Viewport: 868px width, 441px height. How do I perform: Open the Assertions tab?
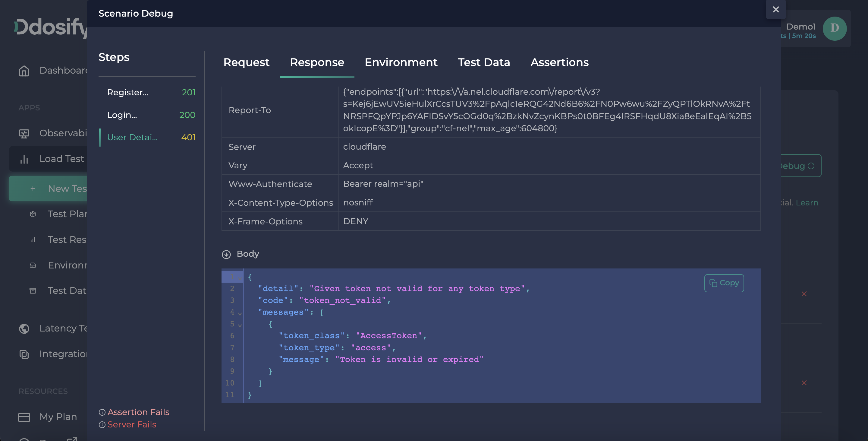pyautogui.click(x=559, y=62)
